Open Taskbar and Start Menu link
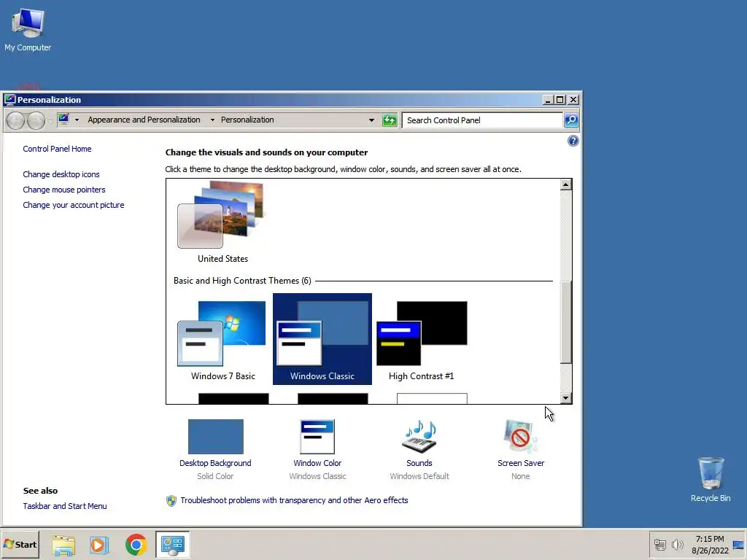Screen dimensions: 747x560 (65, 506)
